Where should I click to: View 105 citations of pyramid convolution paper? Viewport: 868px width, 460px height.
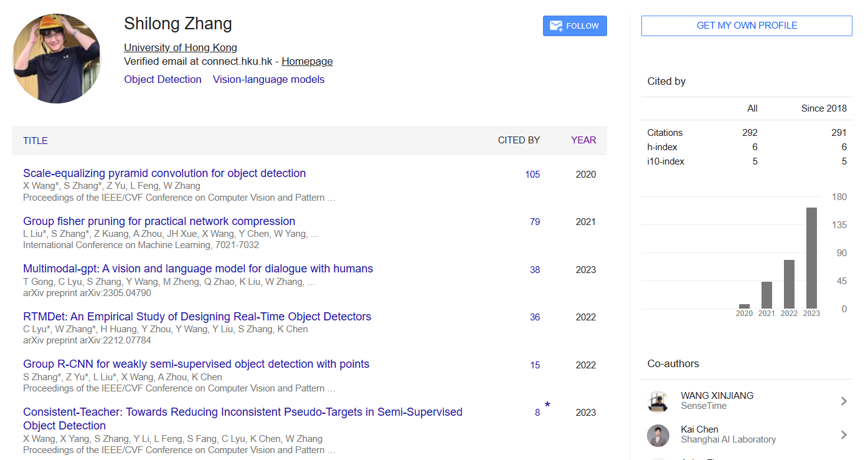click(532, 175)
